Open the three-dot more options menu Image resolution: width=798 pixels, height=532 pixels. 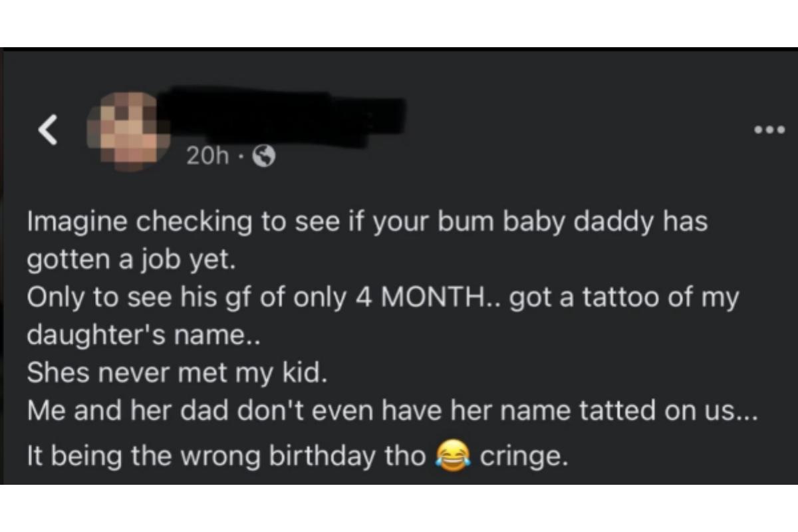[x=770, y=130]
